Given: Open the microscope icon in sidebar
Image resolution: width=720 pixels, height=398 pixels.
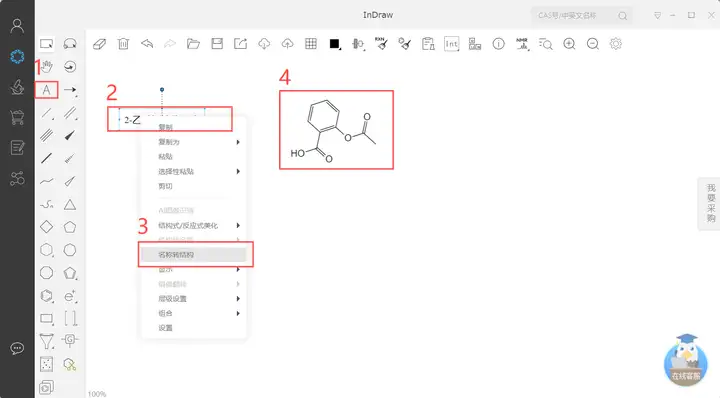Looking at the screenshot, I should [17, 87].
